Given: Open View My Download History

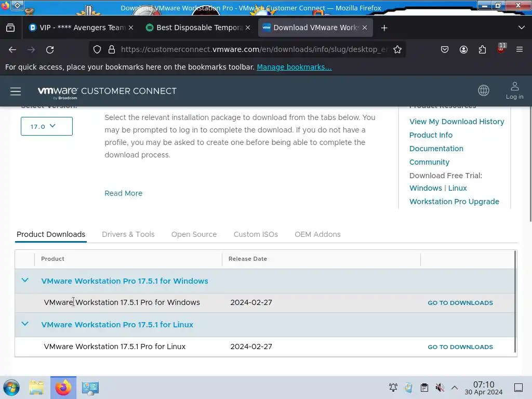Looking at the screenshot, I should point(457,122).
